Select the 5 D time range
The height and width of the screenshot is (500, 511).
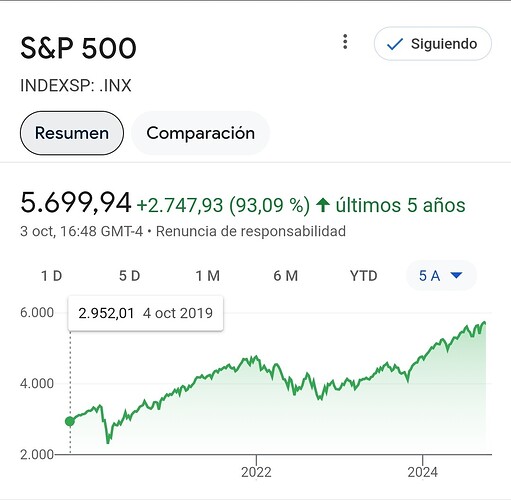pyautogui.click(x=130, y=276)
